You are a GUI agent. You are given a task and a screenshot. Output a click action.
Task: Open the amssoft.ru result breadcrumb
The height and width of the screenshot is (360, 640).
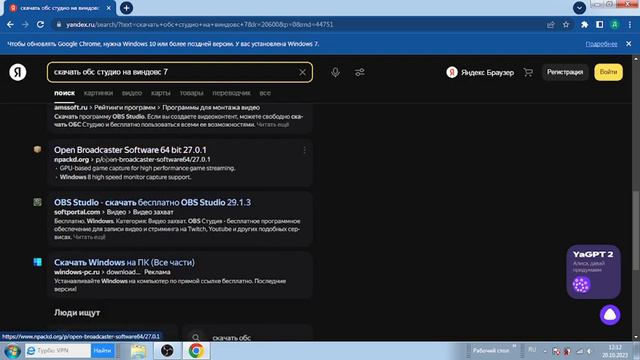pos(157,107)
